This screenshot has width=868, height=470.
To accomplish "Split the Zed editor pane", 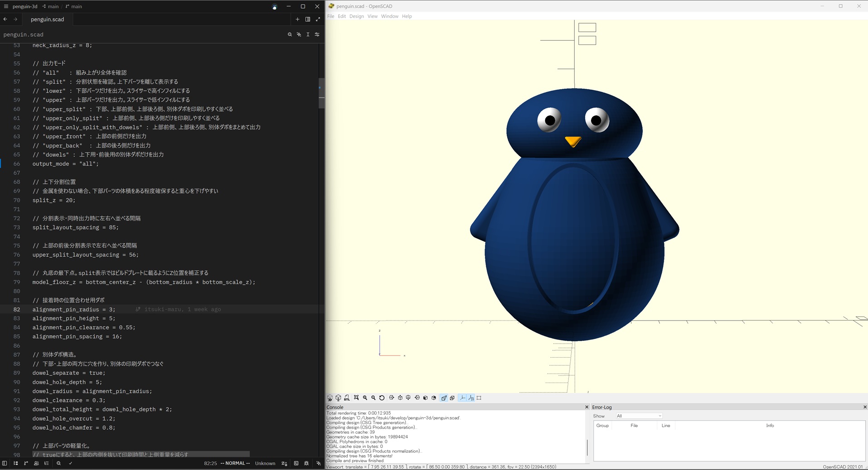I will (308, 19).
